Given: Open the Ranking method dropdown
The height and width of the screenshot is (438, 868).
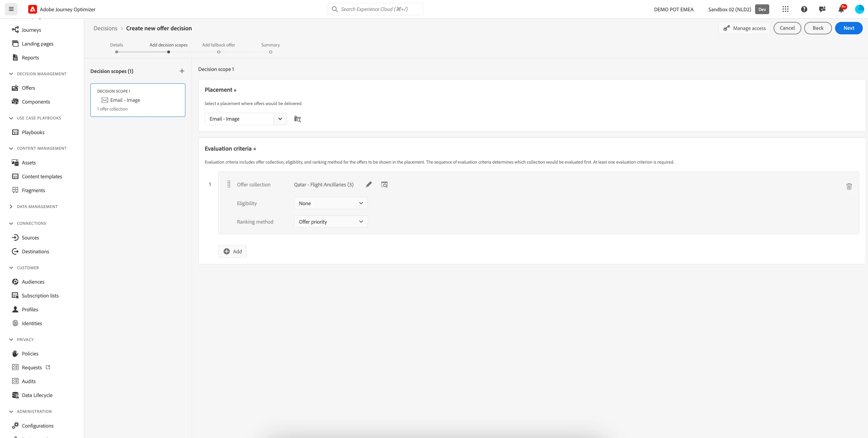Looking at the screenshot, I should point(331,222).
